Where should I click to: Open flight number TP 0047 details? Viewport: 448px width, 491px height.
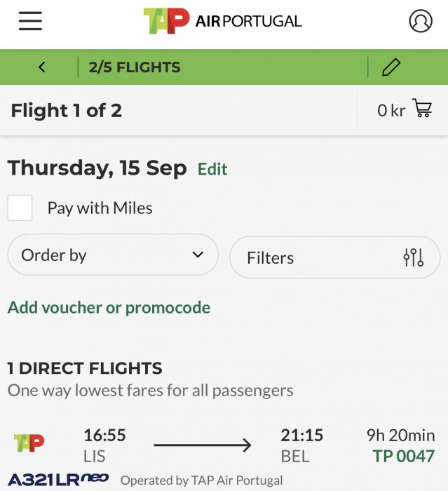click(x=403, y=456)
